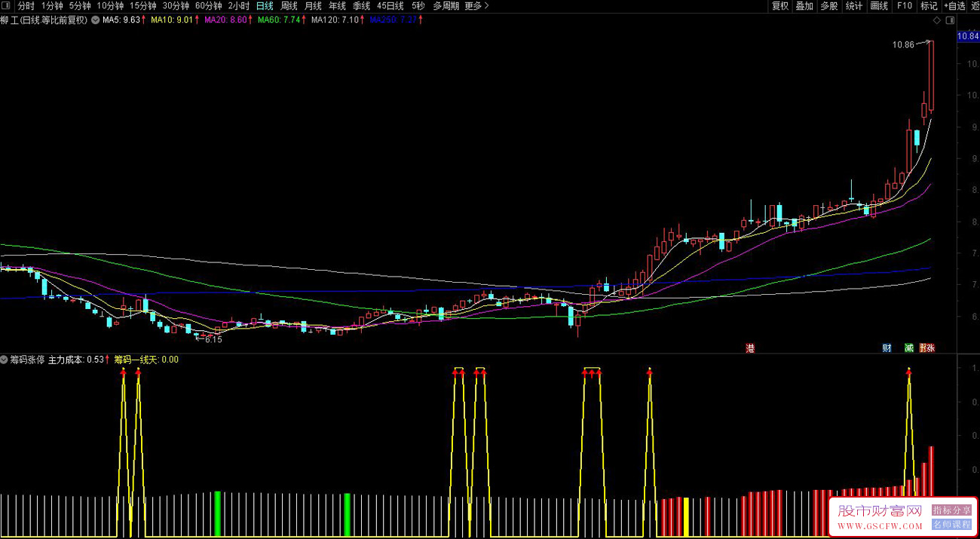
Task: Select the 2小时 period
Action: tap(239, 6)
